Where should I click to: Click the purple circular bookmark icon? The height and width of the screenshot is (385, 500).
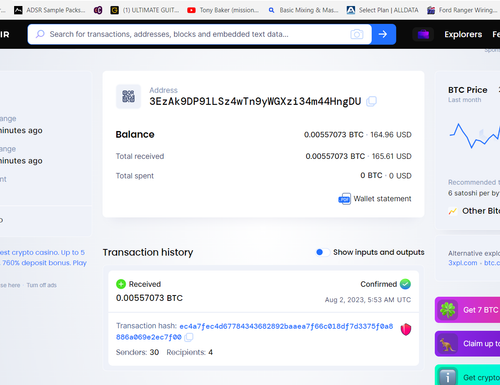(98, 10)
